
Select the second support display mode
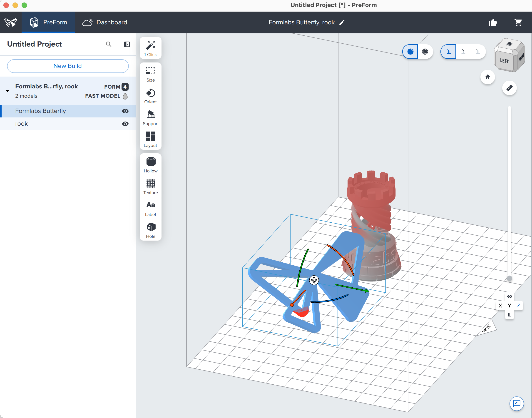click(463, 52)
